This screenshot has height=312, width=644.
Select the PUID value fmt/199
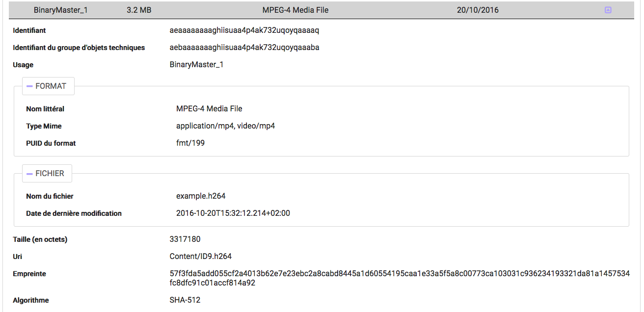(190, 143)
